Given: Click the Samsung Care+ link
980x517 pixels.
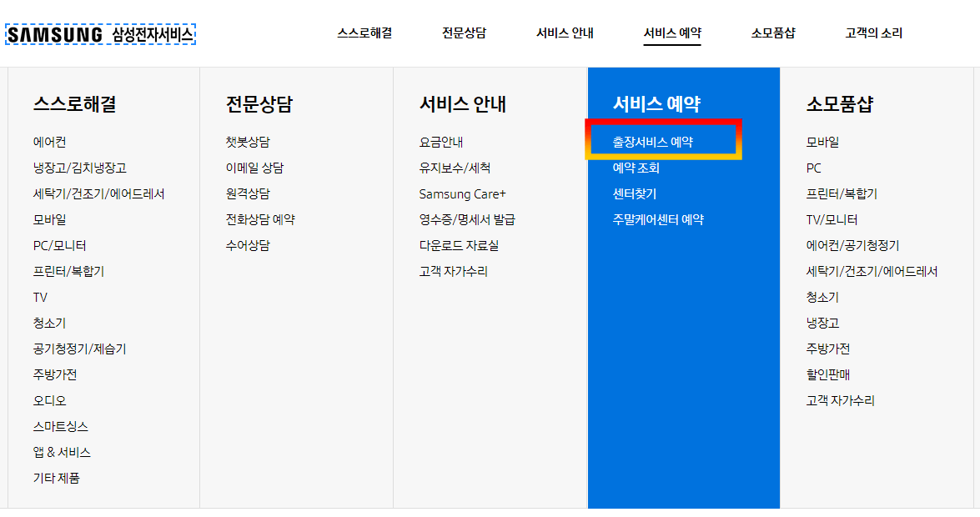Looking at the screenshot, I should point(463,193).
